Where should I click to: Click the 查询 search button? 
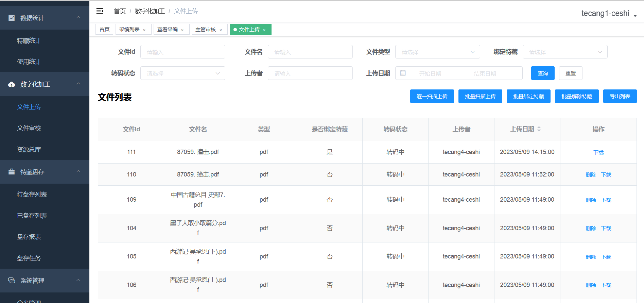(543, 73)
